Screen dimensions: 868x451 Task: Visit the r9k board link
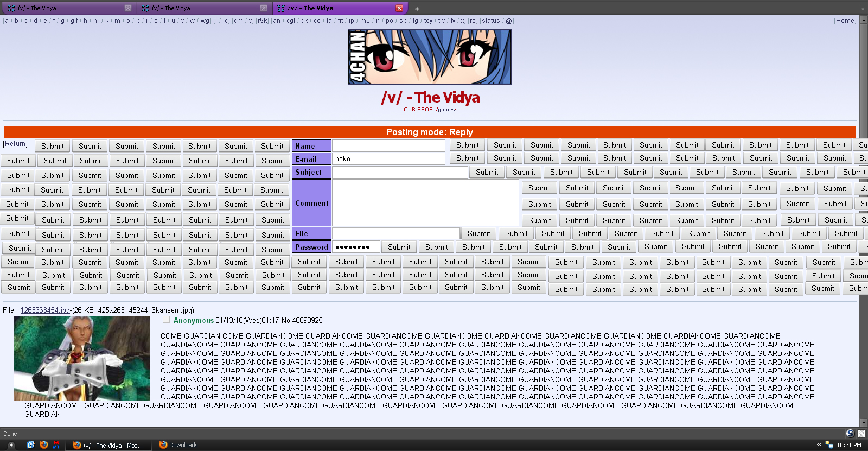pyautogui.click(x=262, y=21)
